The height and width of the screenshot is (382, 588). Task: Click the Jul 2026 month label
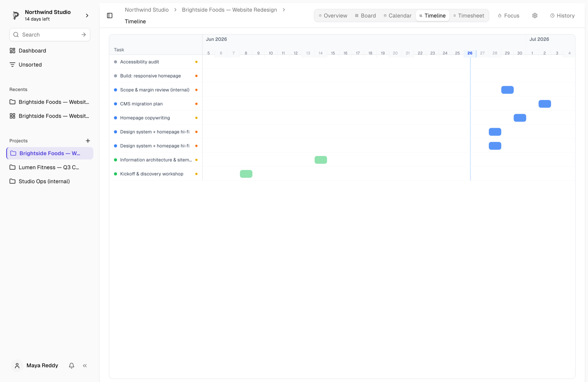pos(539,39)
